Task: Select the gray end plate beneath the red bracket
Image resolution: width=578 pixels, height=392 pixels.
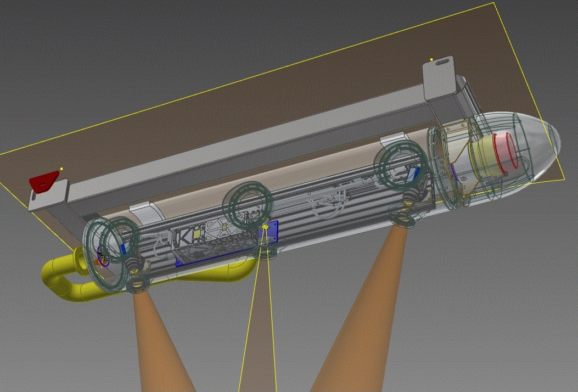Action: tap(47, 198)
